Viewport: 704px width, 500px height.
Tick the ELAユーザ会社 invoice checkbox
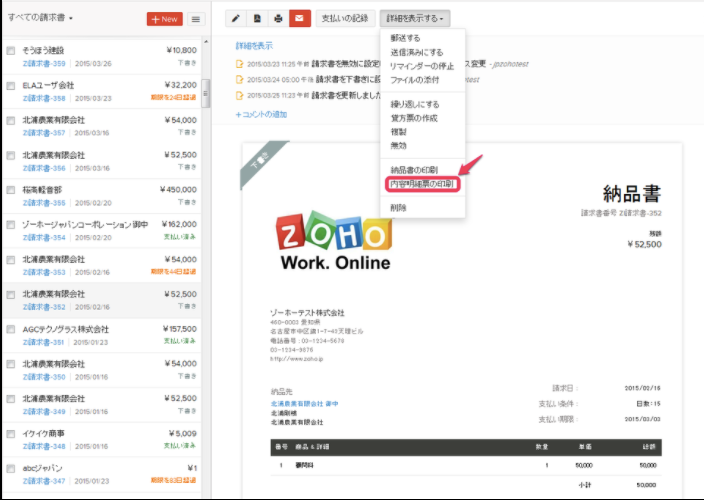[11, 85]
